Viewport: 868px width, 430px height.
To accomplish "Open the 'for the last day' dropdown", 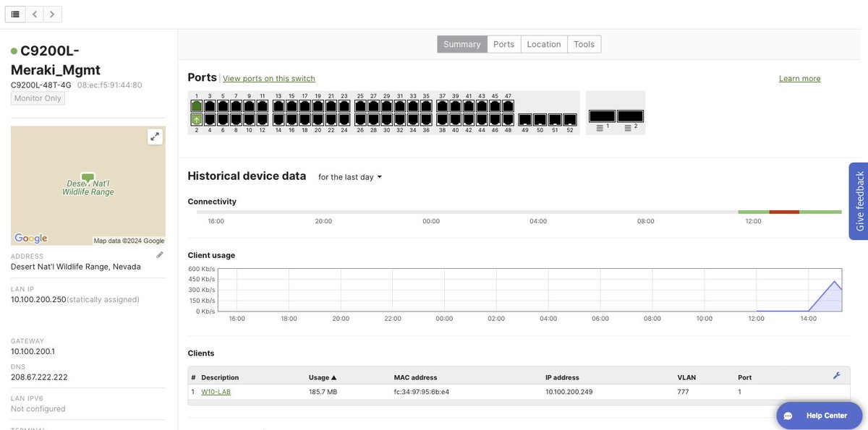I will 350,177.
